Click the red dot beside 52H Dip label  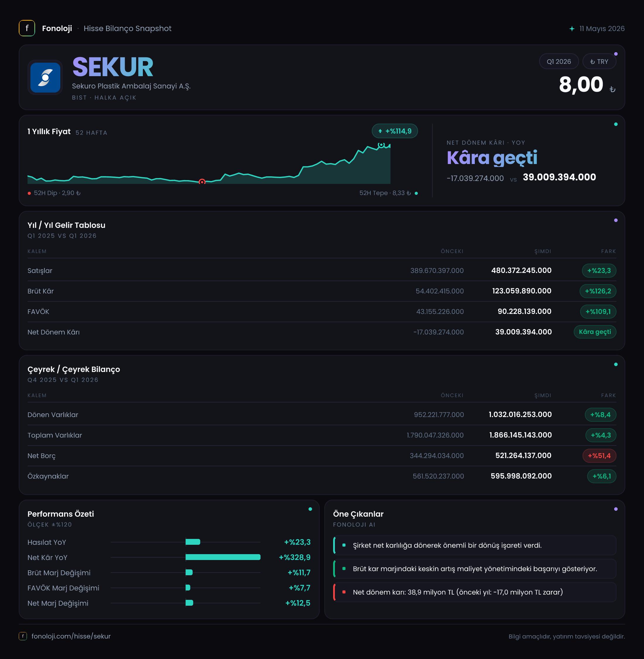30,193
